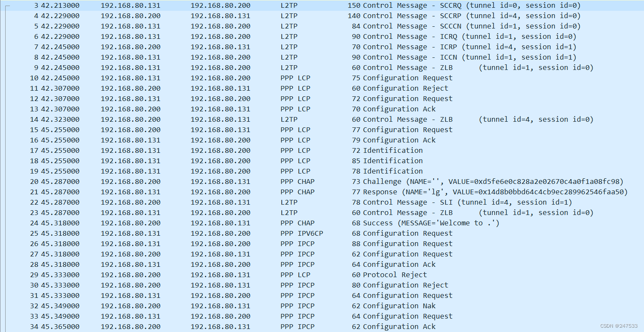Click destination 192.168.80.131 in packet 24
The width and height of the screenshot is (644, 332).
(220, 223)
